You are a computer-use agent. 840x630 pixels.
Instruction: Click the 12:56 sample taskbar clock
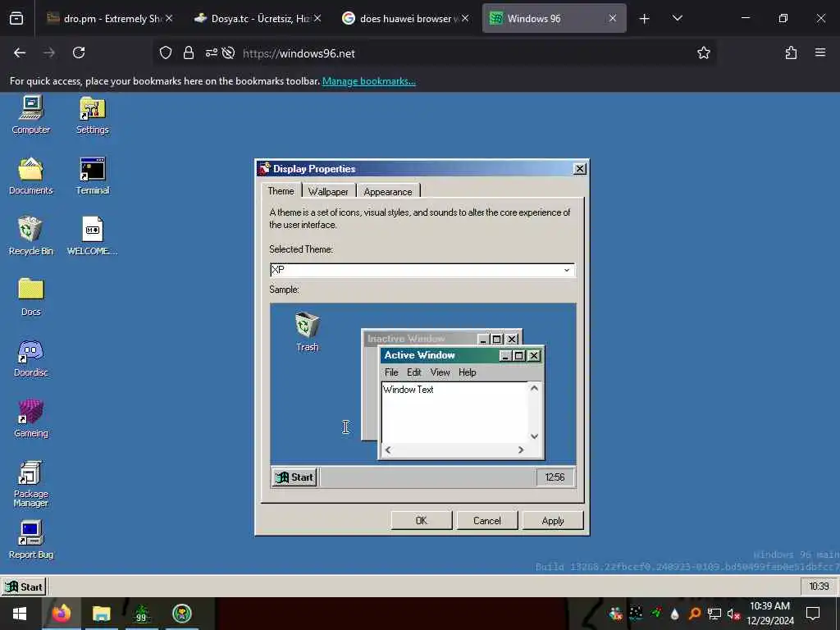pyautogui.click(x=555, y=477)
